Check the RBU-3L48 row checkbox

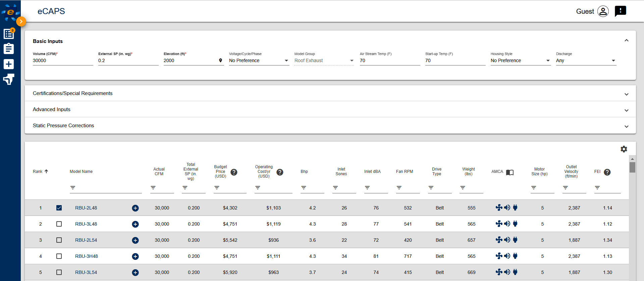pos(59,224)
